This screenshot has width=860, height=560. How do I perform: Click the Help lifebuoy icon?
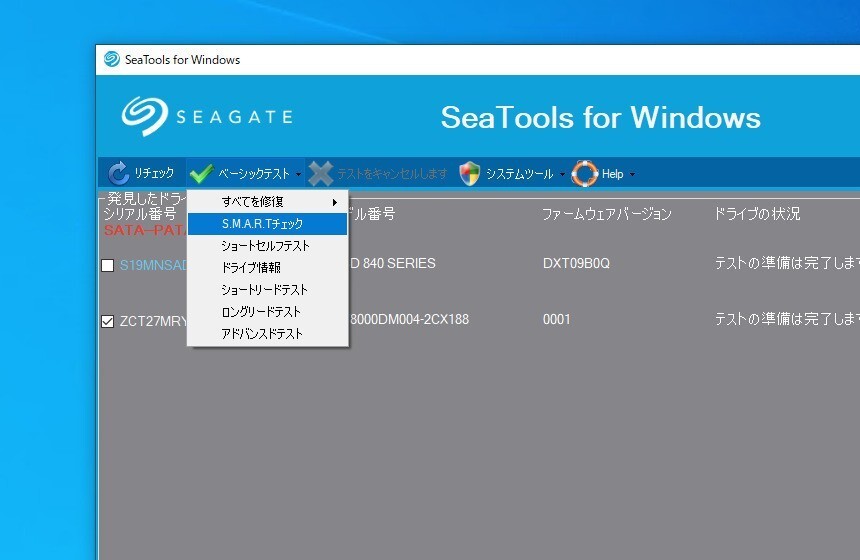click(584, 174)
